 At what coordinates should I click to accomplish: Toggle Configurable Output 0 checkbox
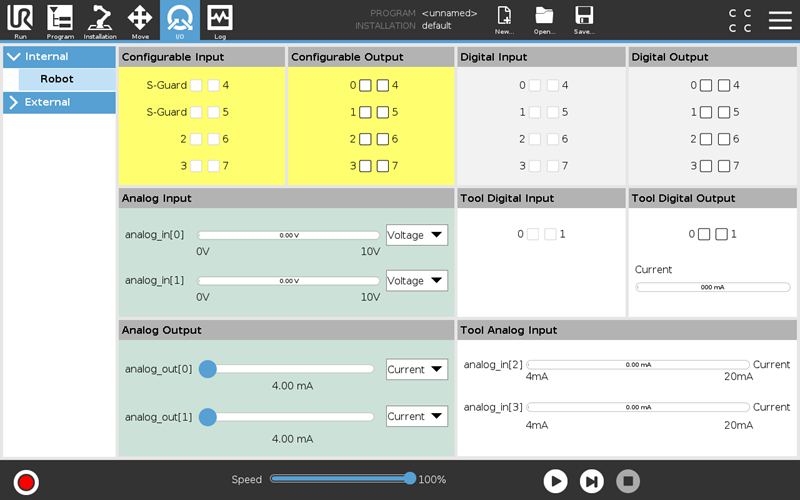[367, 86]
